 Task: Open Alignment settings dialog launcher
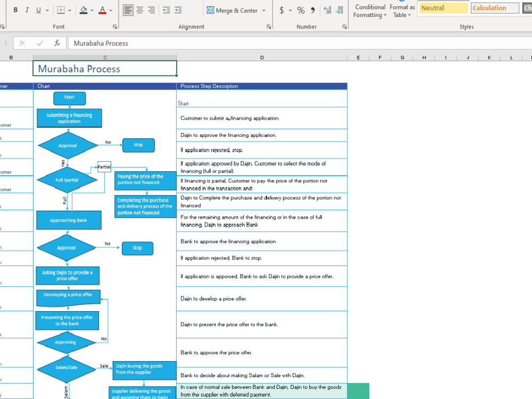(269, 27)
